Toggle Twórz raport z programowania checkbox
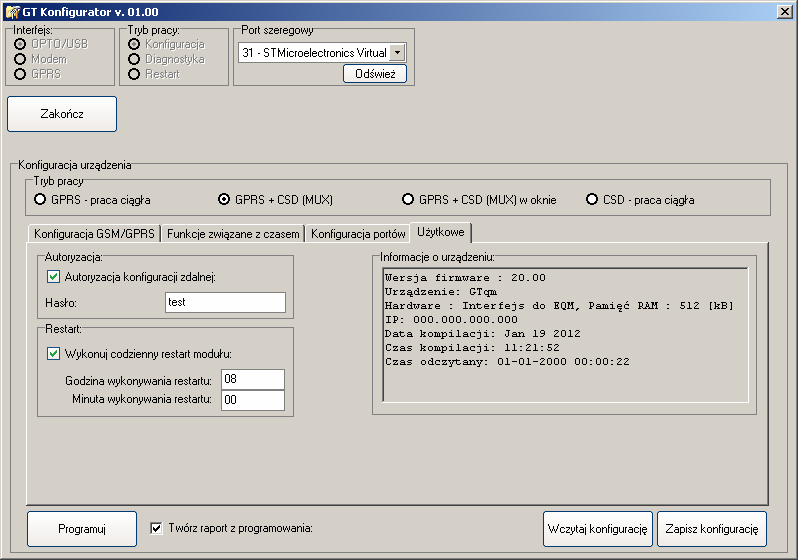The height and width of the screenshot is (560, 798). 157,528
